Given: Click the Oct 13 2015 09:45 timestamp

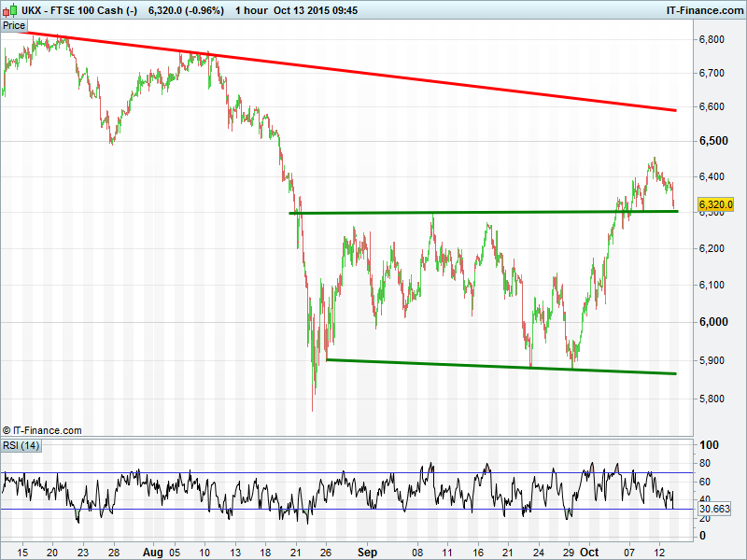Looking at the screenshot, I should tap(321, 9).
